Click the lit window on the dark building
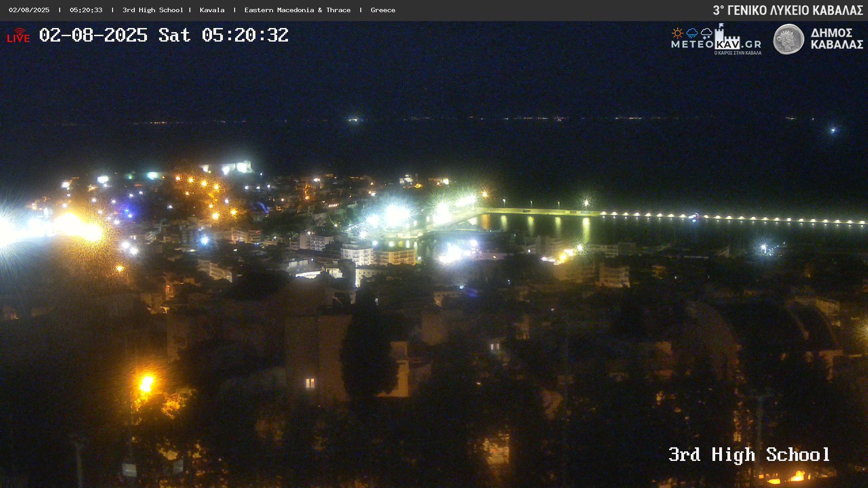The image size is (868, 488). tap(310, 383)
